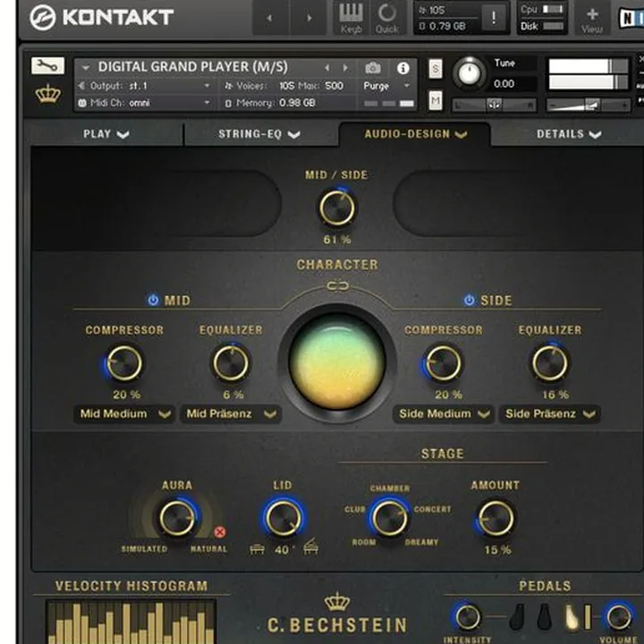Open the Side Präsenz equalizer dropdown
The image size is (644, 644).
(550, 413)
